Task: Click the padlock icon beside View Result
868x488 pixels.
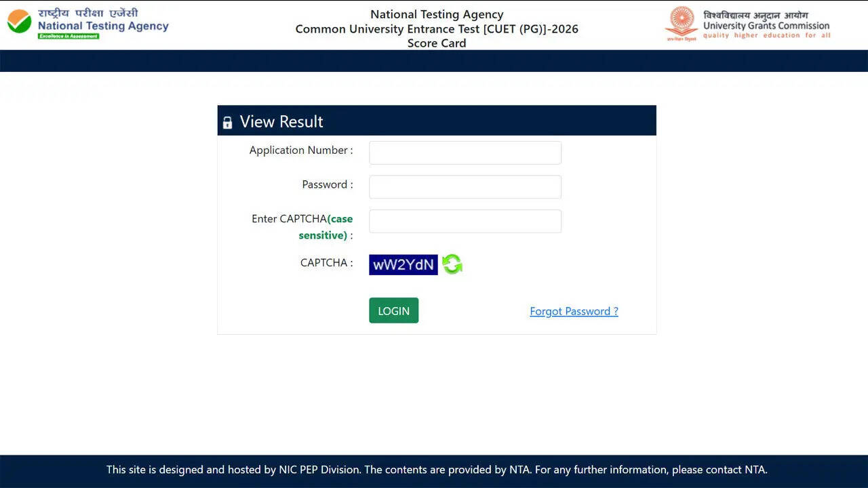Action: tap(227, 121)
